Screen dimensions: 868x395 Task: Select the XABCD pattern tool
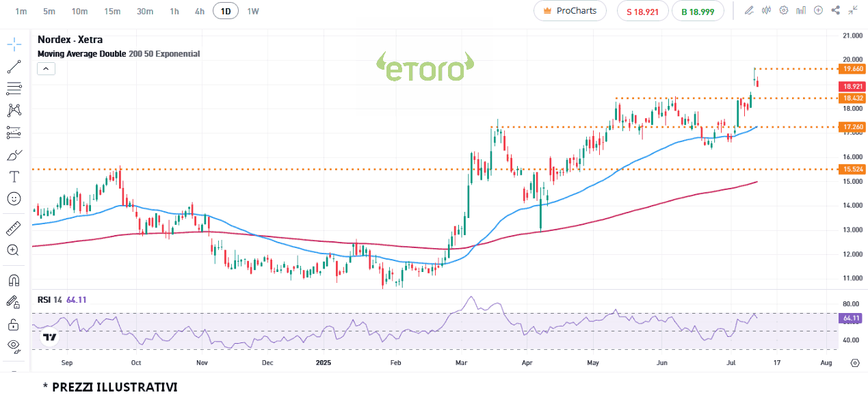click(14, 110)
